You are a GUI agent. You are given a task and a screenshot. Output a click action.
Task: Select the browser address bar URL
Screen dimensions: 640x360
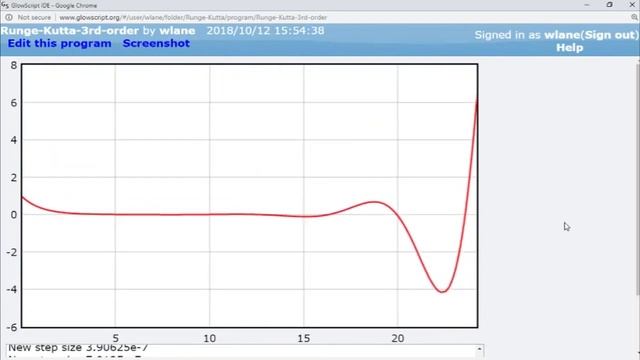193,18
